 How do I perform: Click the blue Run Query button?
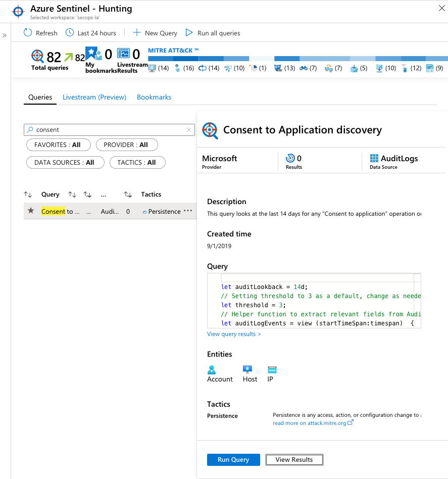(x=234, y=460)
